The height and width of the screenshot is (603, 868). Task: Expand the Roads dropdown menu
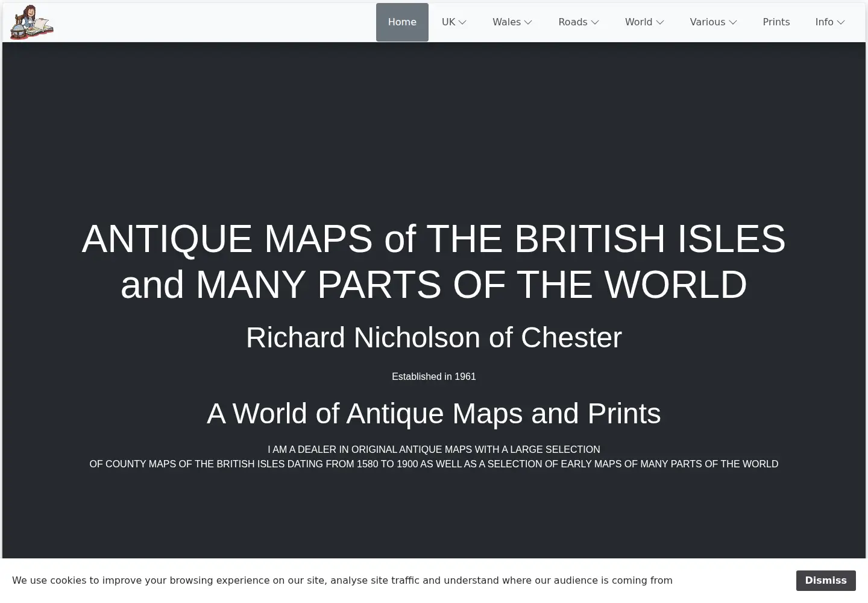coord(579,22)
